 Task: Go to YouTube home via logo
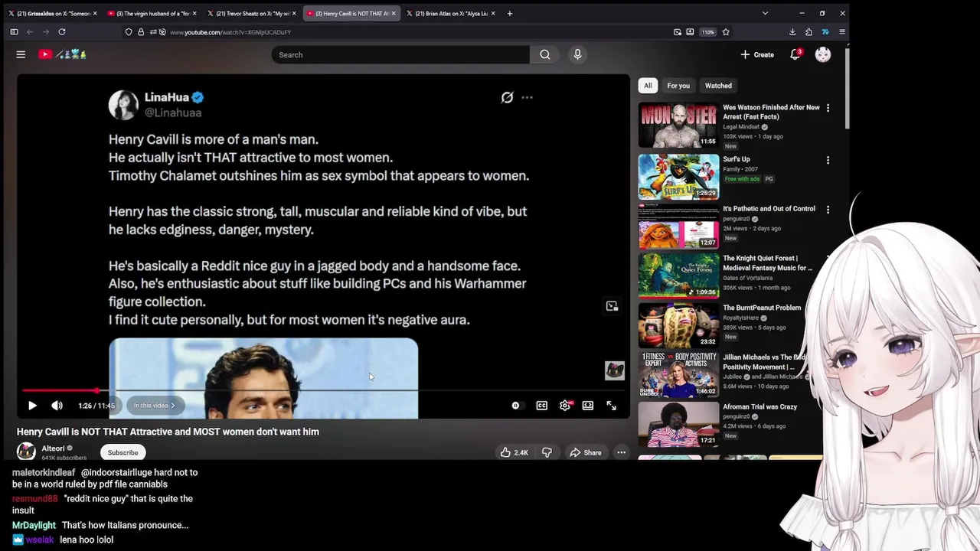point(63,54)
